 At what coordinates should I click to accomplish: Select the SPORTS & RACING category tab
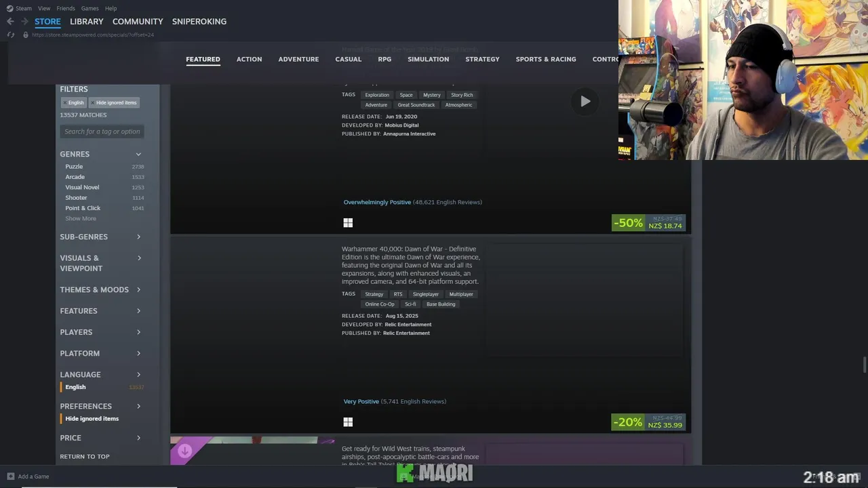[x=546, y=60]
